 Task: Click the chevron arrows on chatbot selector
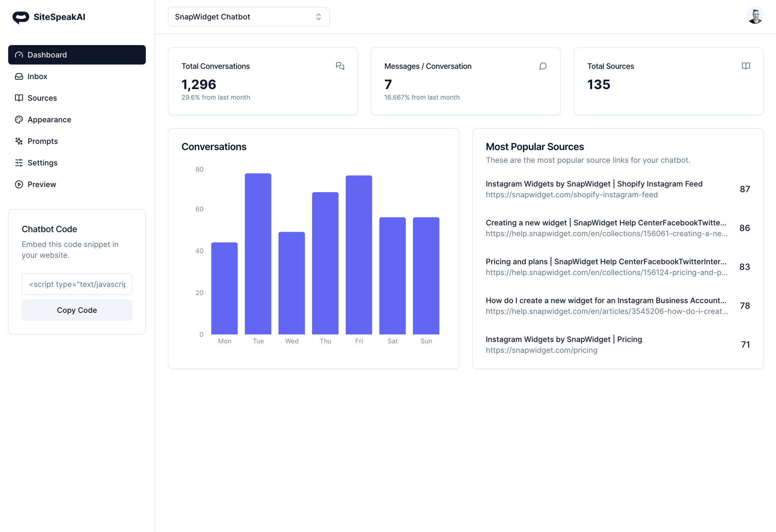click(318, 17)
